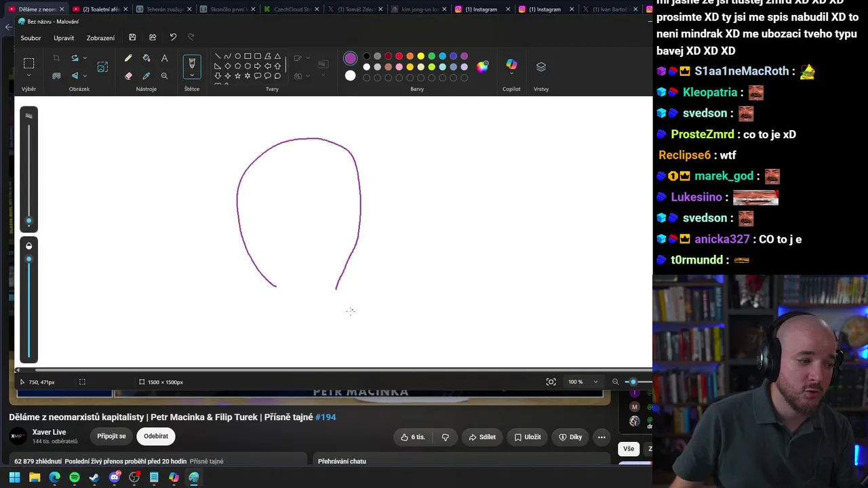Open the Copilot icon in Paint
Image resolution: width=868 pixels, height=488 pixels.
pos(511,65)
